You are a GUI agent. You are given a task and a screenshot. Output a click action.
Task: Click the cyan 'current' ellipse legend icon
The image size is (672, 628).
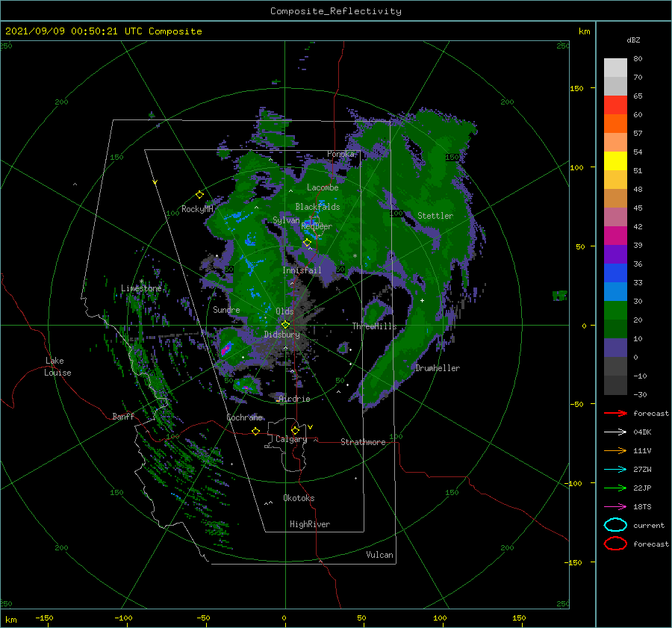(x=615, y=525)
